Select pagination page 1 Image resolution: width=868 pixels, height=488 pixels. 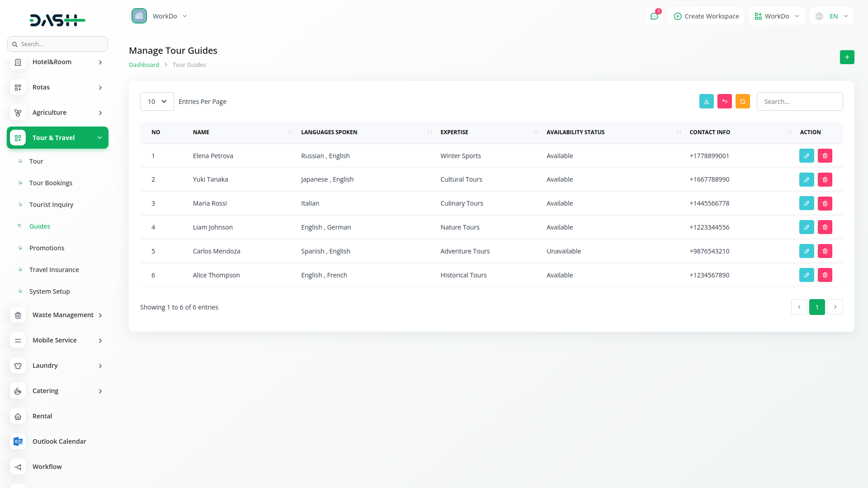click(x=817, y=307)
